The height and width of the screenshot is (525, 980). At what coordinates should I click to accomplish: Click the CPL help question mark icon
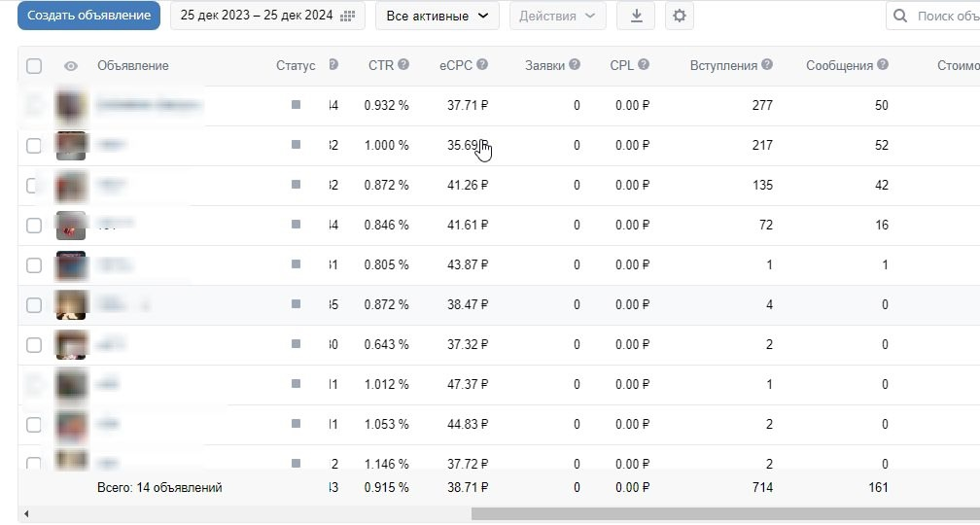(644, 64)
